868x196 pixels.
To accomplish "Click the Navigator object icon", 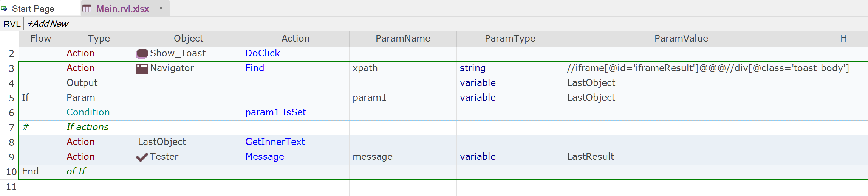I will point(142,68).
